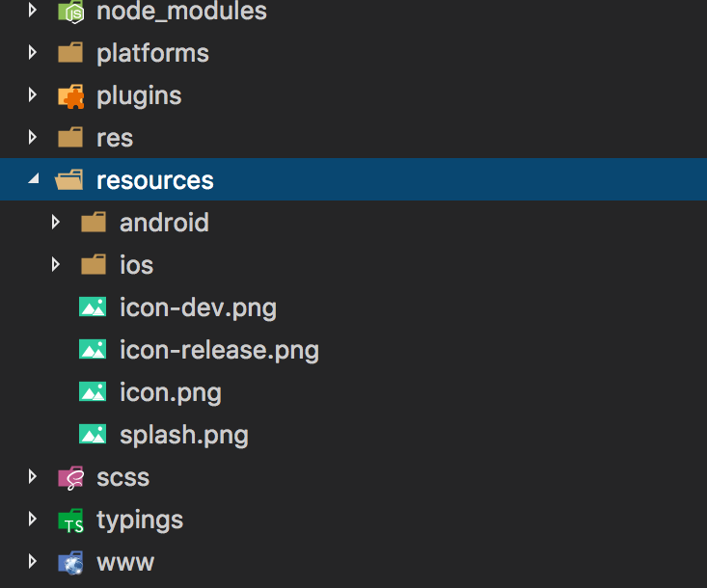Screen dimensions: 707x588
Task: Select the highlighted resources folder name
Action: 155,180
